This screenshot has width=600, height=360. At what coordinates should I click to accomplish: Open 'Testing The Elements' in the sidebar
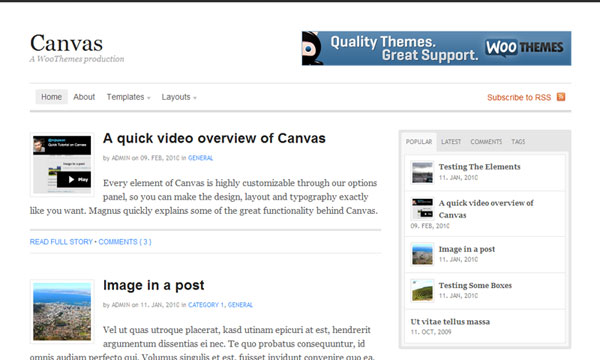click(479, 167)
